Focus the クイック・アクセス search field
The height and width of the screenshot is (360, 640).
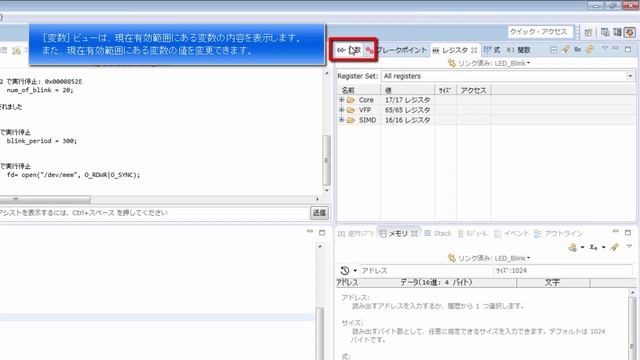tap(540, 32)
